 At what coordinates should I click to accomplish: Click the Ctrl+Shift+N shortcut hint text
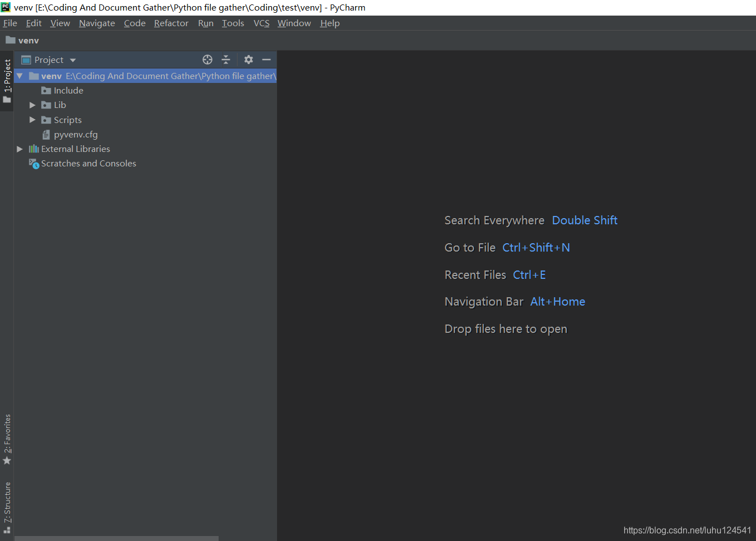coord(536,248)
